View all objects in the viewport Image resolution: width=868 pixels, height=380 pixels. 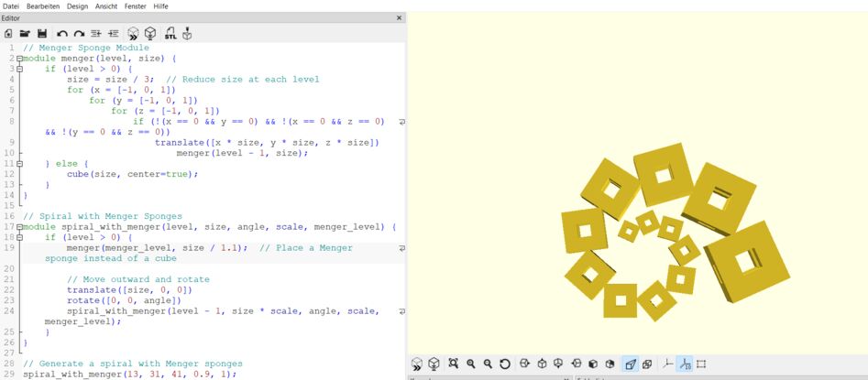(x=454, y=364)
